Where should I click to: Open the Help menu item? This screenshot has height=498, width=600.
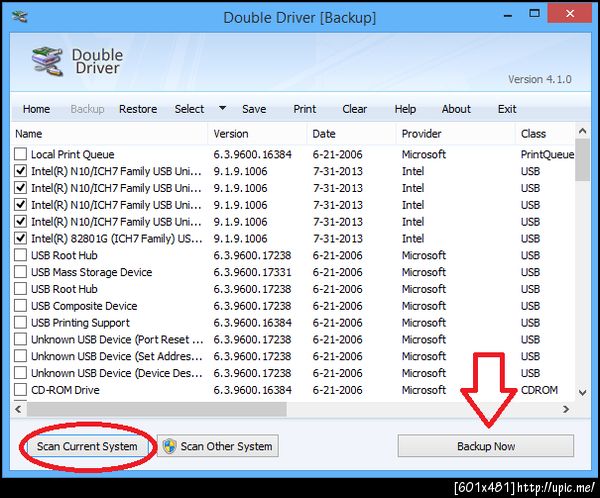pyautogui.click(x=405, y=109)
